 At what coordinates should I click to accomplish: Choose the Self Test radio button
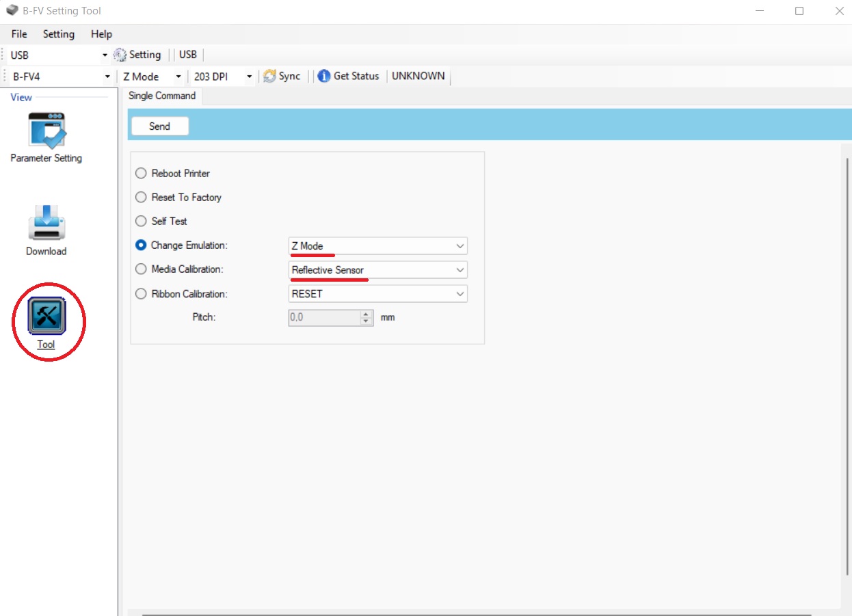[x=141, y=221]
